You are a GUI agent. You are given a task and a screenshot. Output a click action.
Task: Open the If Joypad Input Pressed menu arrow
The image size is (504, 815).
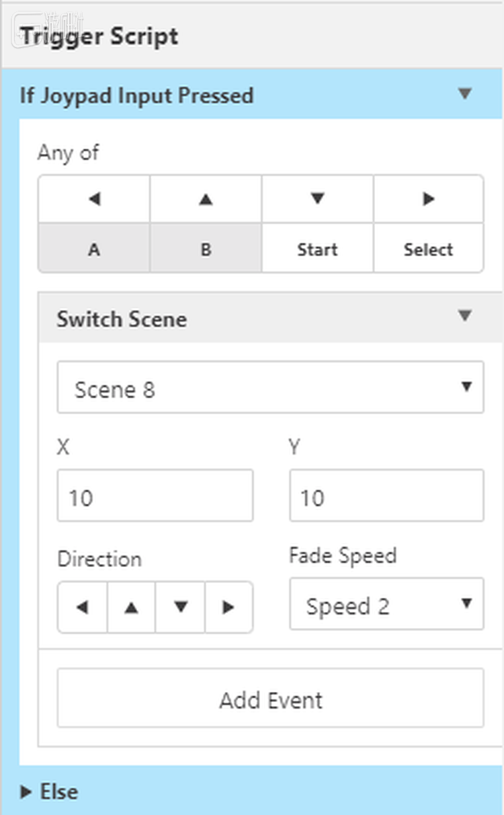click(x=464, y=94)
